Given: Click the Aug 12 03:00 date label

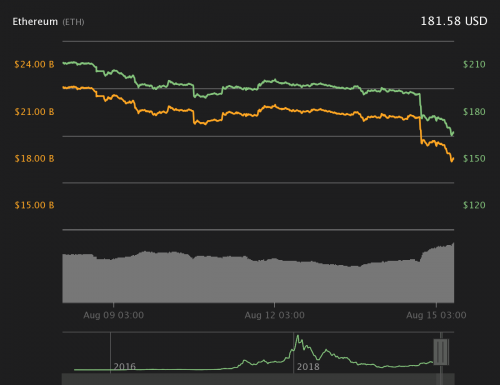Looking at the screenshot, I should click(x=274, y=315).
